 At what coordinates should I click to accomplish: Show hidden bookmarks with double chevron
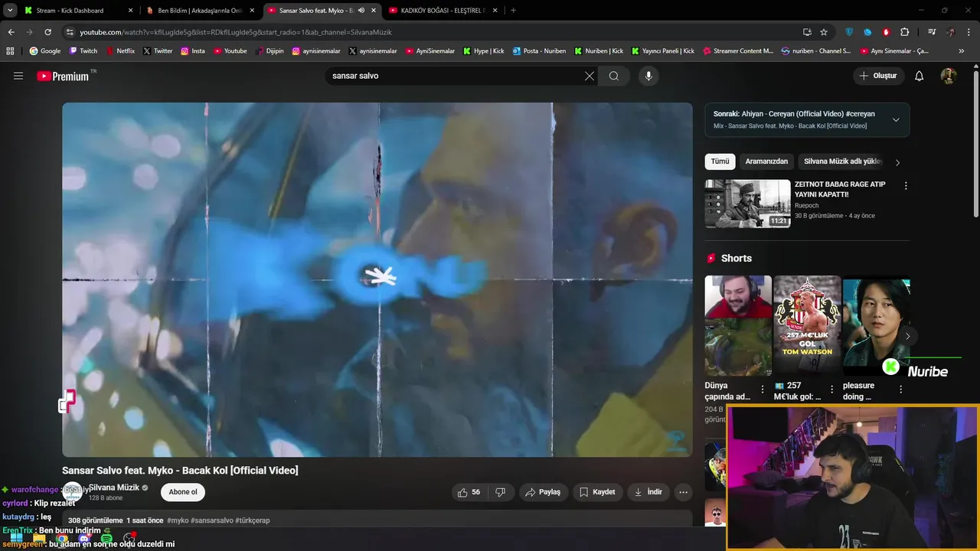pyautogui.click(x=962, y=51)
